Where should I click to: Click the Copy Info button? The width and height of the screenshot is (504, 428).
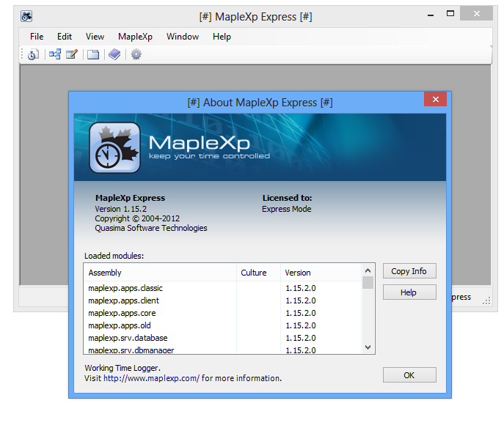409,271
